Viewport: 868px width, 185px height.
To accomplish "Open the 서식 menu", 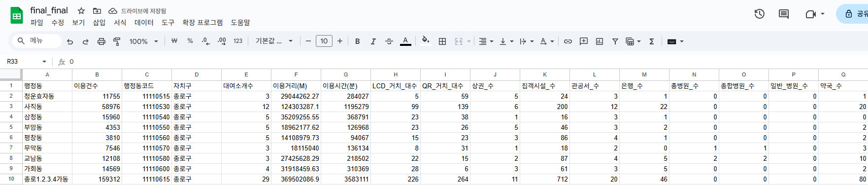I will (120, 23).
